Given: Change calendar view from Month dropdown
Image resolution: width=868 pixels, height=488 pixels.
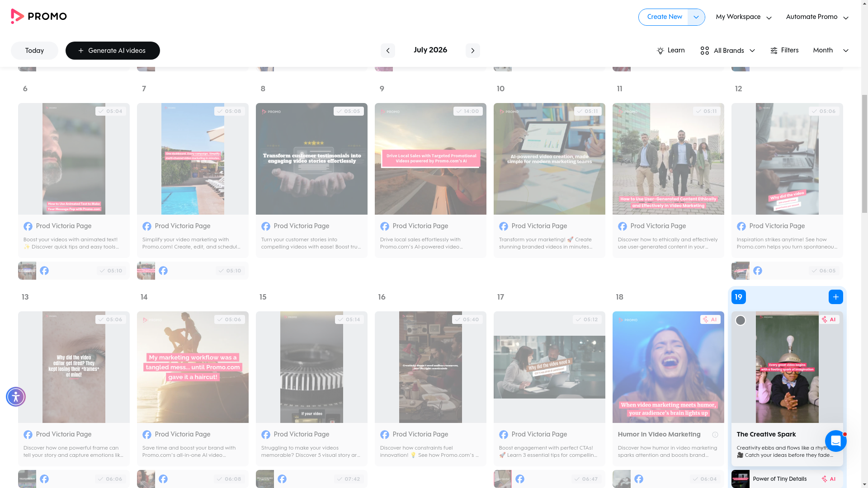Looking at the screenshot, I should [830, 51].
